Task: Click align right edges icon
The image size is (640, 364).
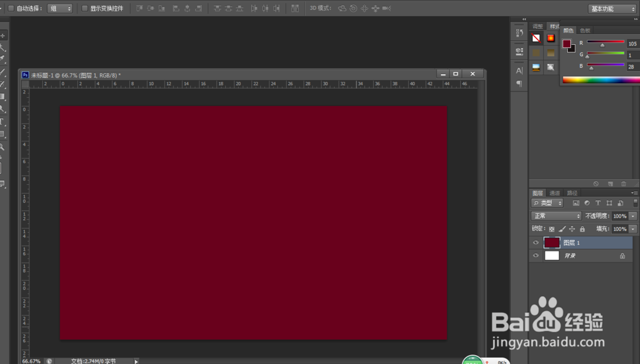Action: point(198,8)
